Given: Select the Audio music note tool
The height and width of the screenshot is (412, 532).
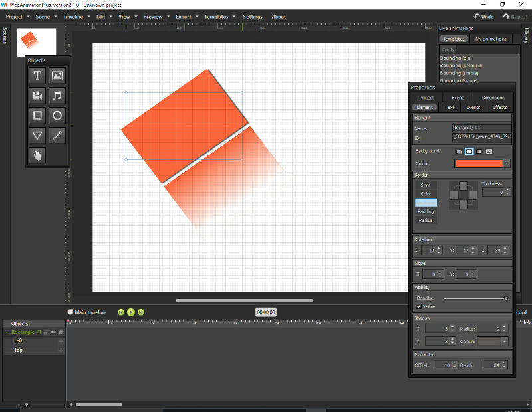Looking at the screenshot, I should tap(57, 96).
